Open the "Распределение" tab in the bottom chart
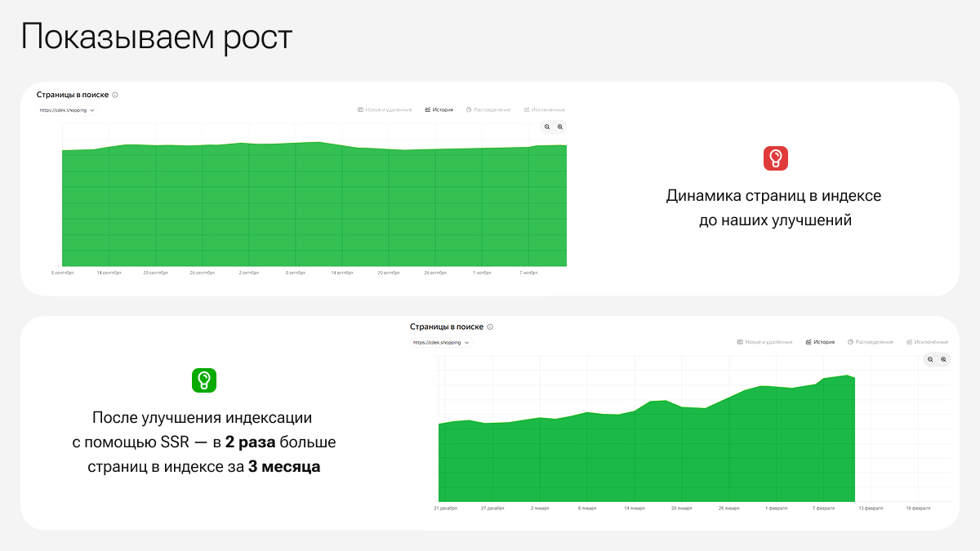The image size is (980, 551). [871, 342]
